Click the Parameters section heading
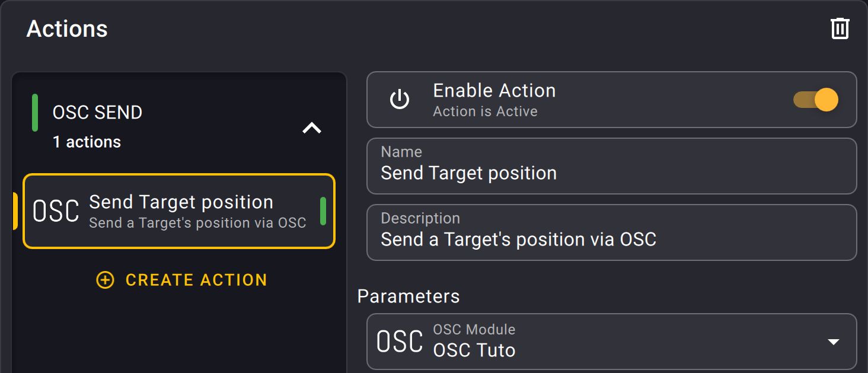The height and width of the screenshot is (373, 868). coord(409,296)
